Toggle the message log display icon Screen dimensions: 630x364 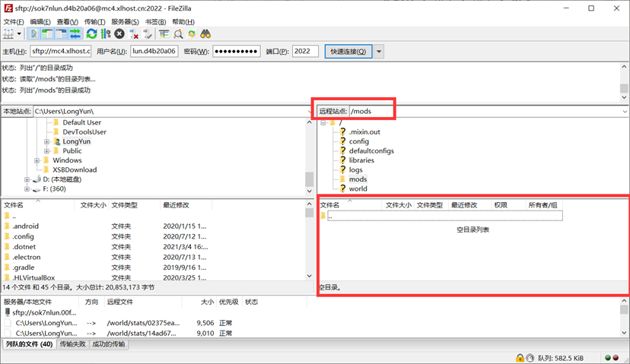click(x=34, y=34)
